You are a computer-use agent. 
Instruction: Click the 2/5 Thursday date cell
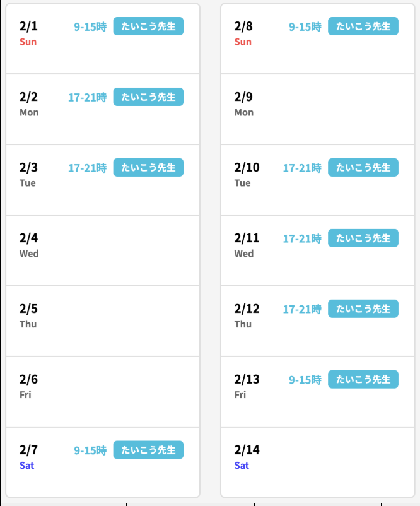[x=103, y=321]
